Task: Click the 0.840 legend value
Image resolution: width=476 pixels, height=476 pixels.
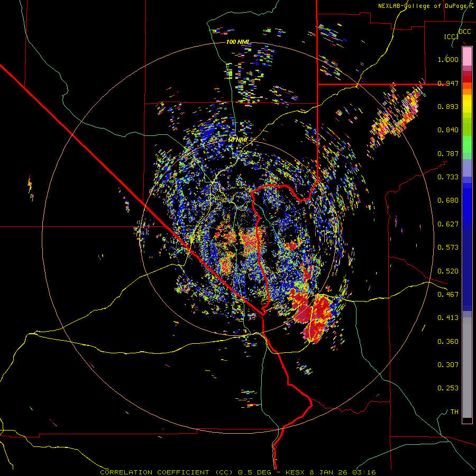Action: (x=448, y=130)
